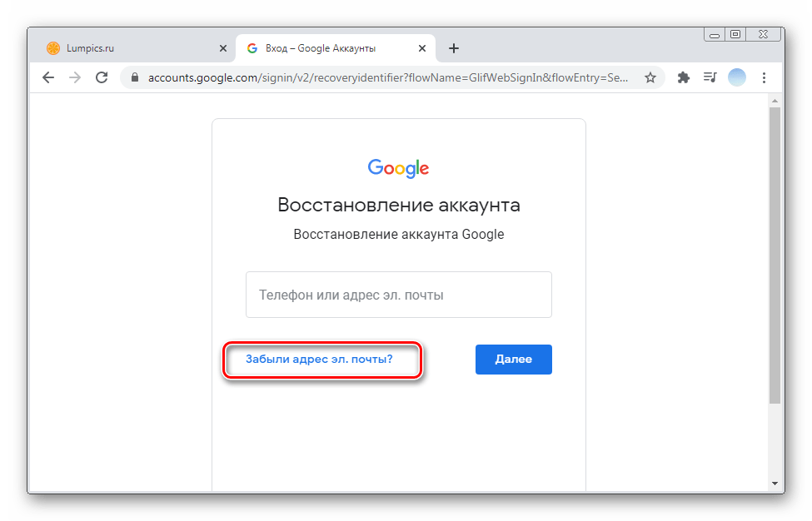View site info via the lock icon

133,77
